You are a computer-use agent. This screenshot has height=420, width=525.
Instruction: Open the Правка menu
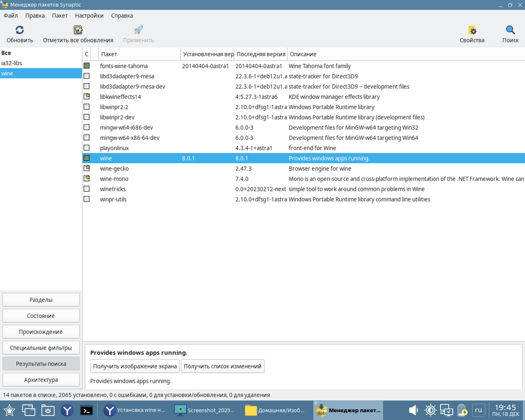pos(35,15)
